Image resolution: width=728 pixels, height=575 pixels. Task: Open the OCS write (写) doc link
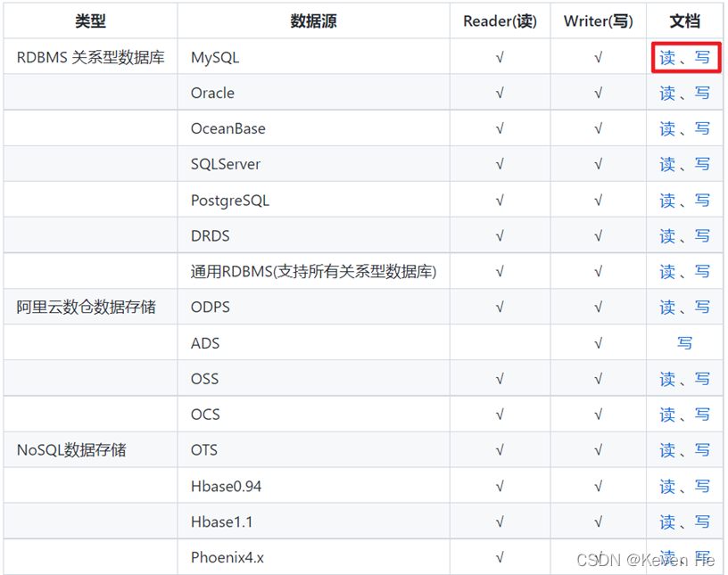coord(702,415)
